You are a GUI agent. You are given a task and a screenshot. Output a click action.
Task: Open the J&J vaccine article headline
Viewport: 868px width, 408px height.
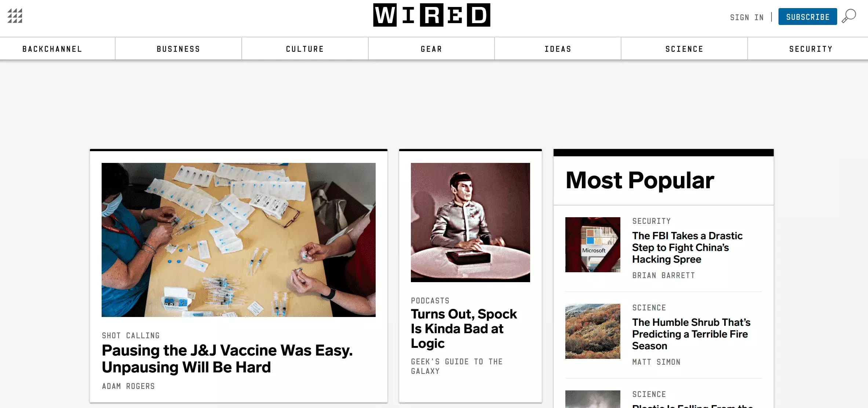[x=227, y=359]
